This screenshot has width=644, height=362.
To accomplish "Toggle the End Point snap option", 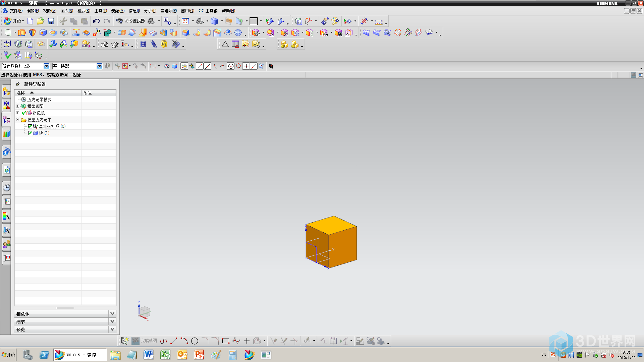I will (x=200, y=66).
